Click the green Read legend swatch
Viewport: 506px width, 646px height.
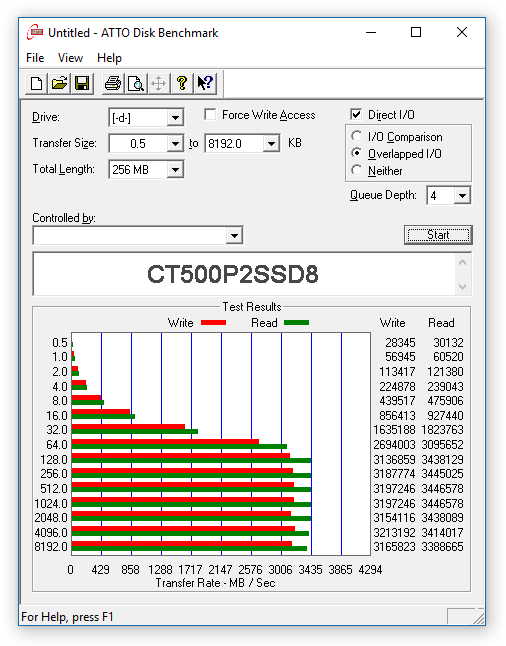[x=296, y=323]
